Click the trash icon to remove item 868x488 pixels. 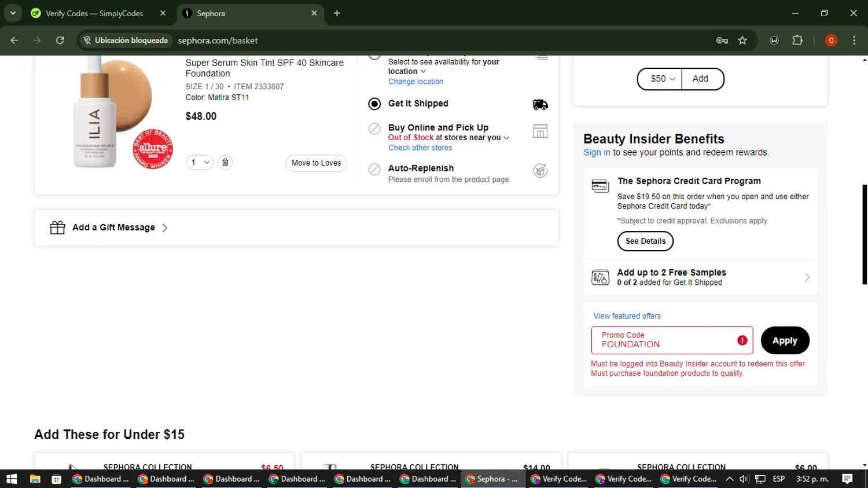pos(225,163)
